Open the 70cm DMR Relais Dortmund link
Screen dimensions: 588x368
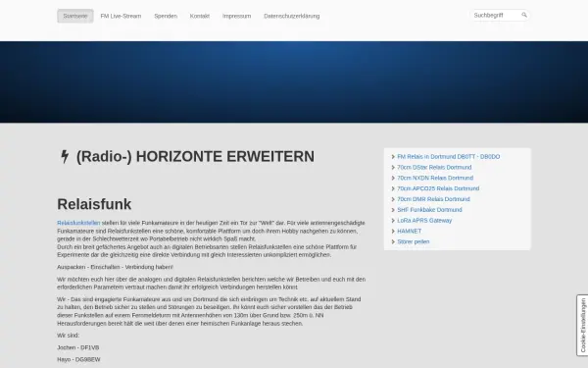pyautogui.click(x=433, y=199)
